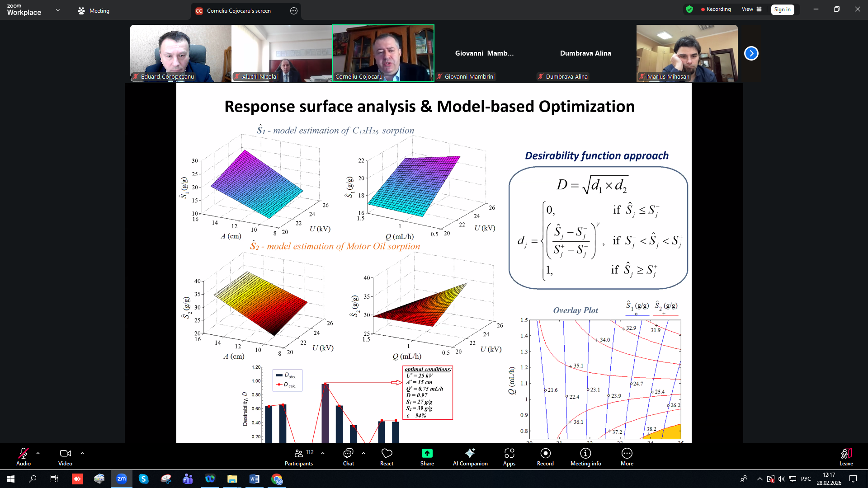Click the Sign in button
This screenshot has height=488, width=868.
click(x=782, y=9)
